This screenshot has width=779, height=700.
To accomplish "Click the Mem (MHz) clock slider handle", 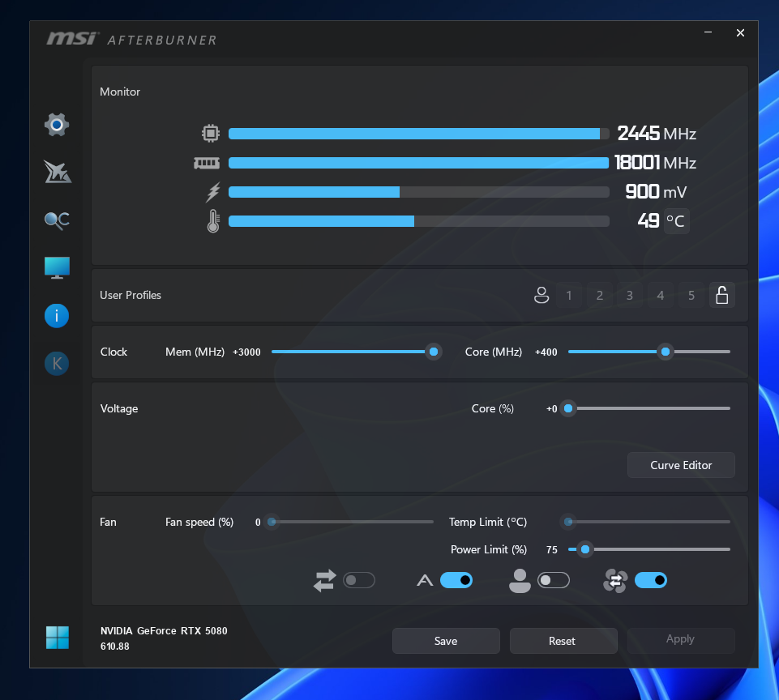I will click(x=434, y=352).
